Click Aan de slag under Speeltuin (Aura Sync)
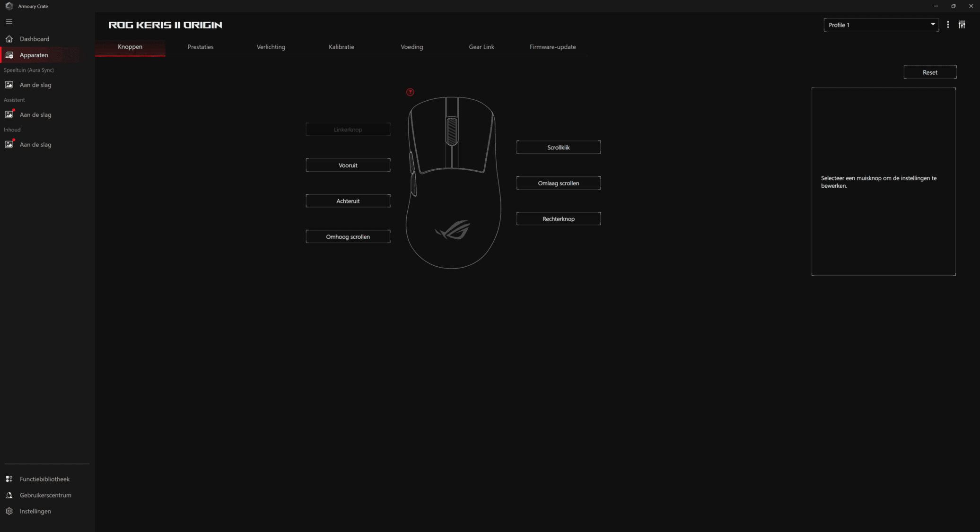 point(35,85)
